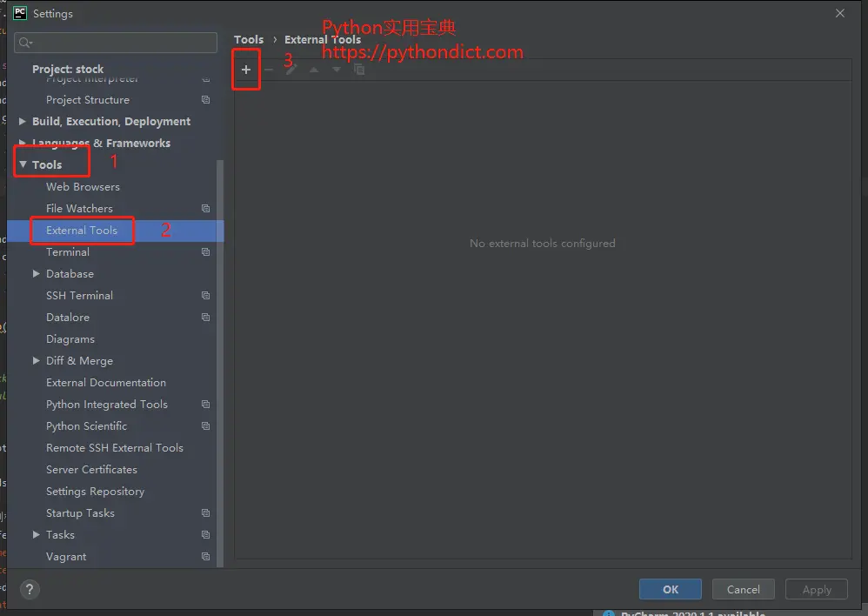
Task: Click project-level icon beside Startup Tasks
Action: [x=206, y=513]
